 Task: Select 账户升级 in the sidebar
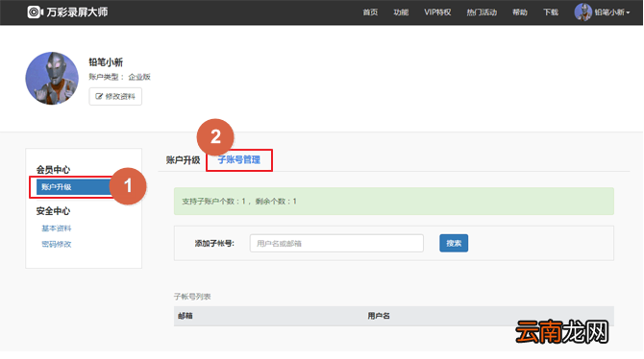(x=73, y=187)
